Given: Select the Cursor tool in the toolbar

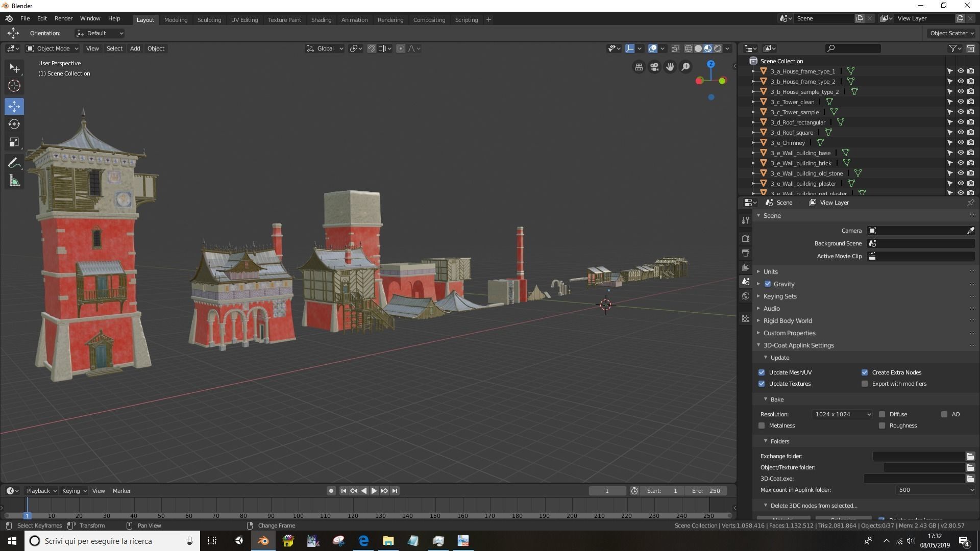Looking at the screenshot, I should pos(14,86).
